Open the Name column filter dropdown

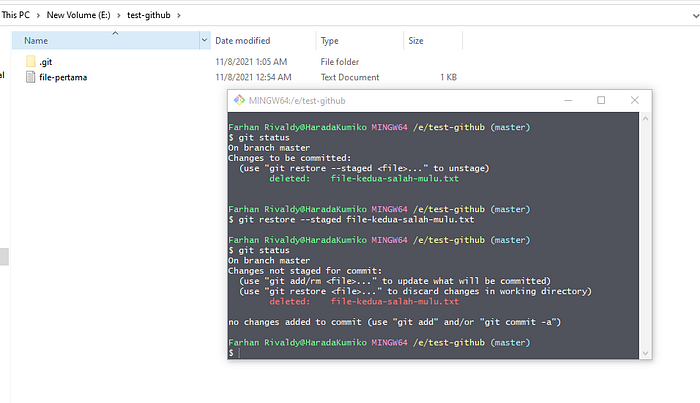point(204,40)
